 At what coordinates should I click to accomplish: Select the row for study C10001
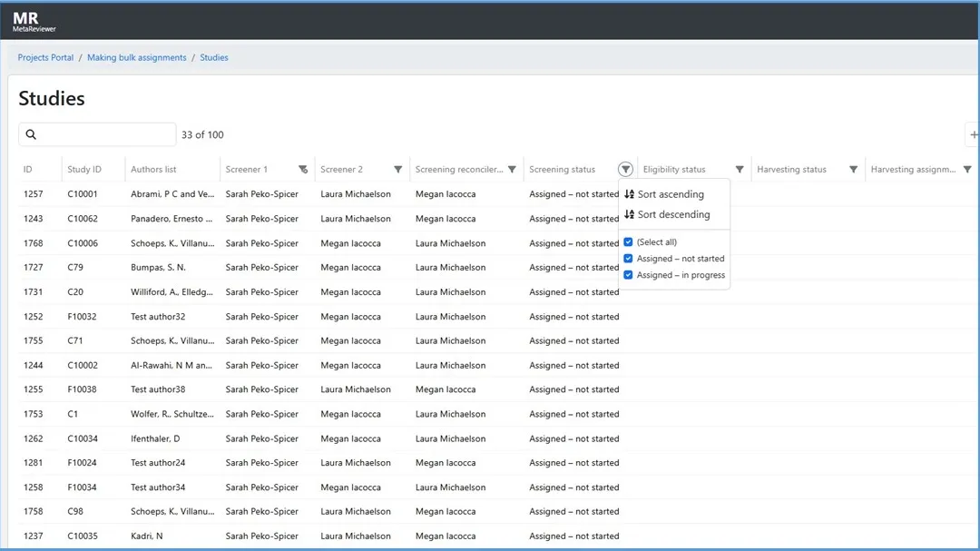[x=83, y=194]
